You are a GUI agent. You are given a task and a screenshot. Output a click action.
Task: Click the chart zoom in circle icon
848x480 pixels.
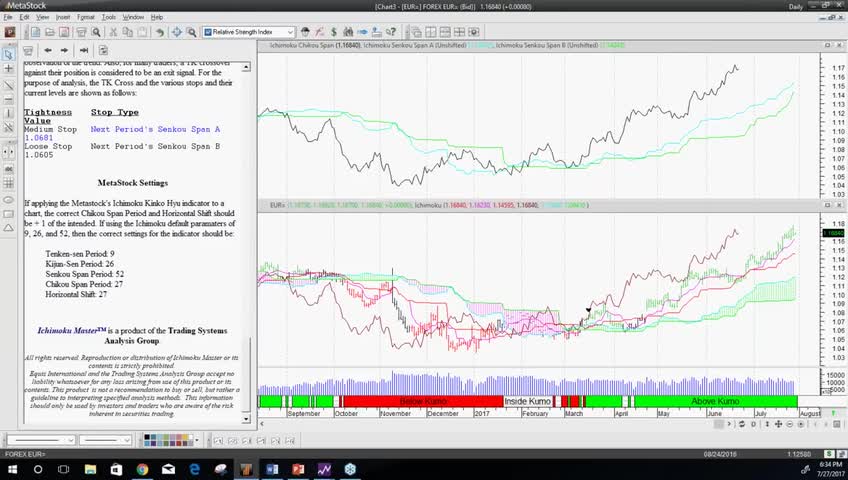coord(801,424)
